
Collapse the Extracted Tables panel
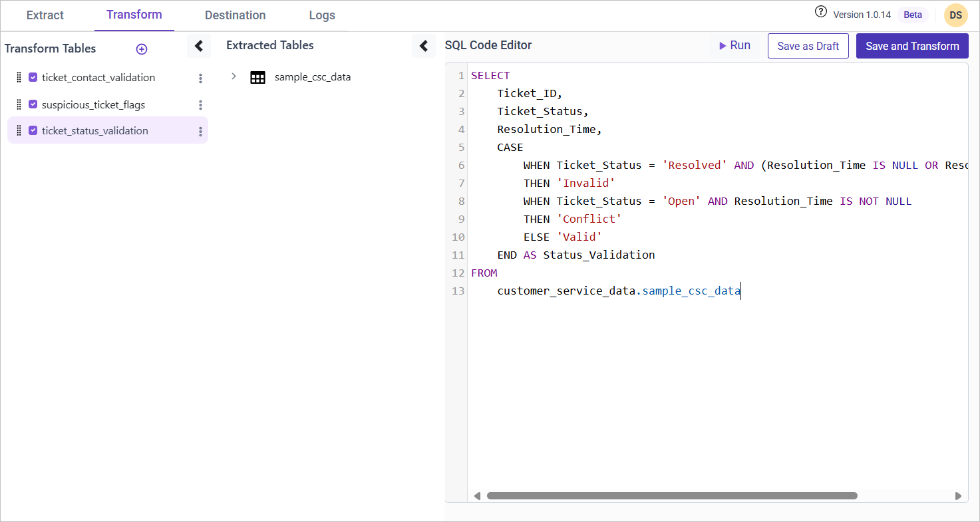pyautogui.click(x=423, y=46)
